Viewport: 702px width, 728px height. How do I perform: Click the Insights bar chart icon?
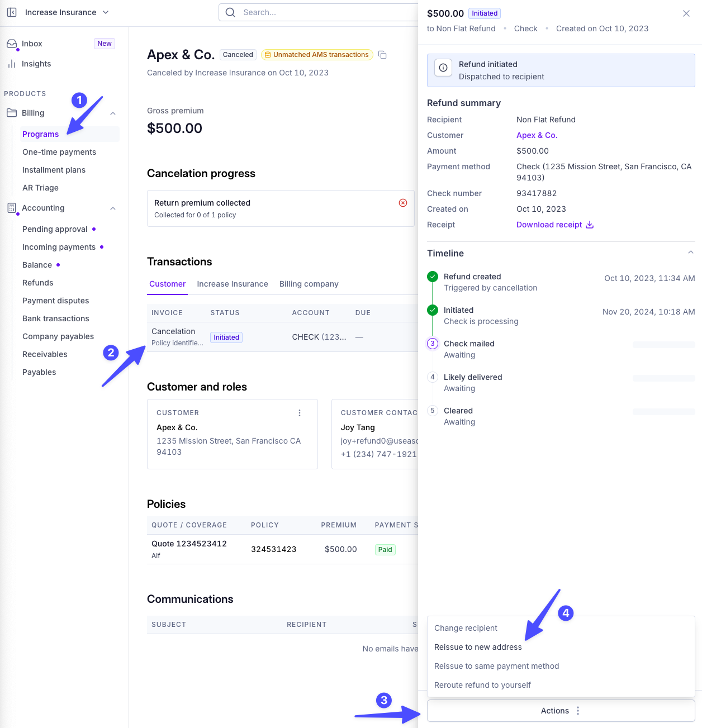coord(12,64)
